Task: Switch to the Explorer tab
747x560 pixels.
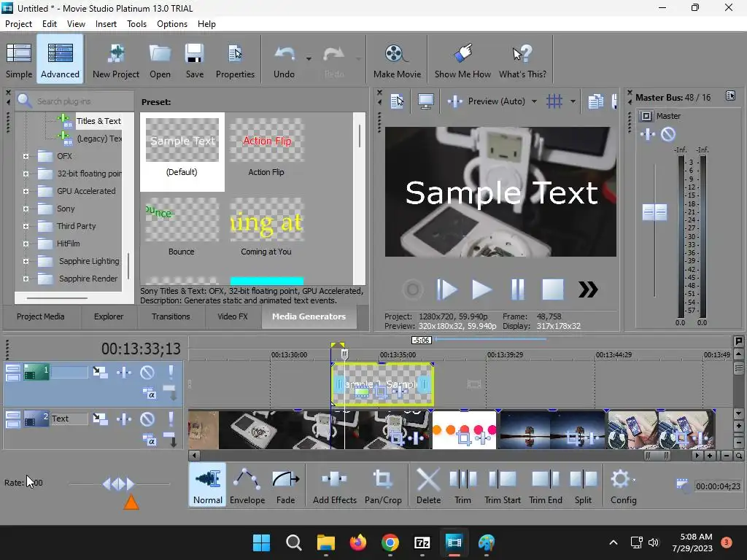Action: pos(109,316)
